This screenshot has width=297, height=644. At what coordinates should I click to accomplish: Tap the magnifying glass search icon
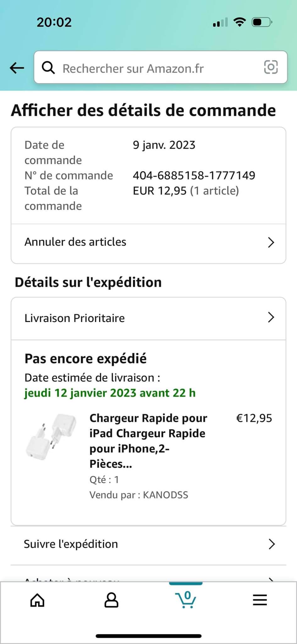pyautogui.click(x=48, y=68)
